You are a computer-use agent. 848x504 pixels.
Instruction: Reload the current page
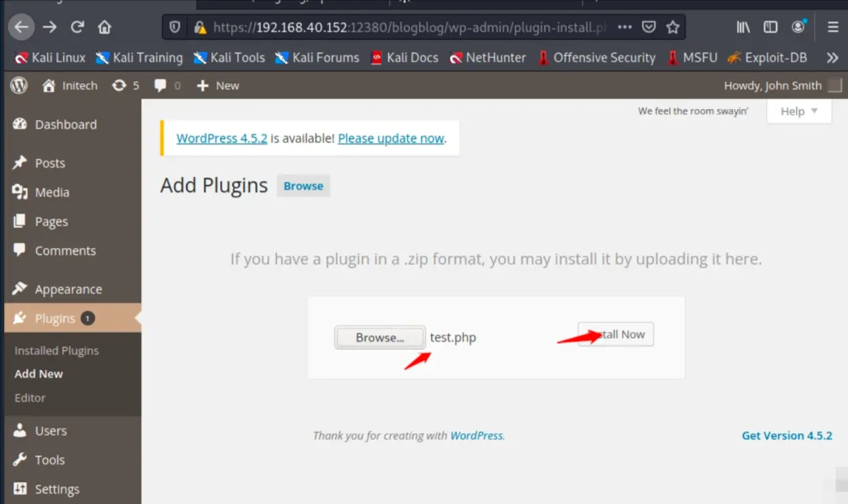tap(77, 27)
